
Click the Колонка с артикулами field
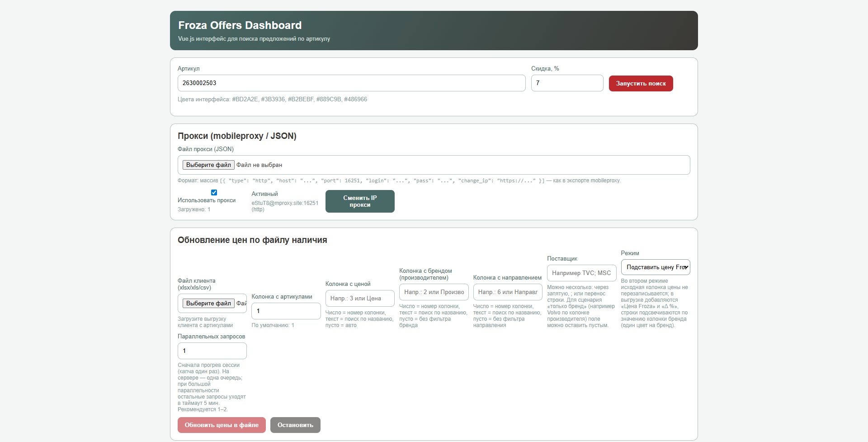tap(286, 311)
